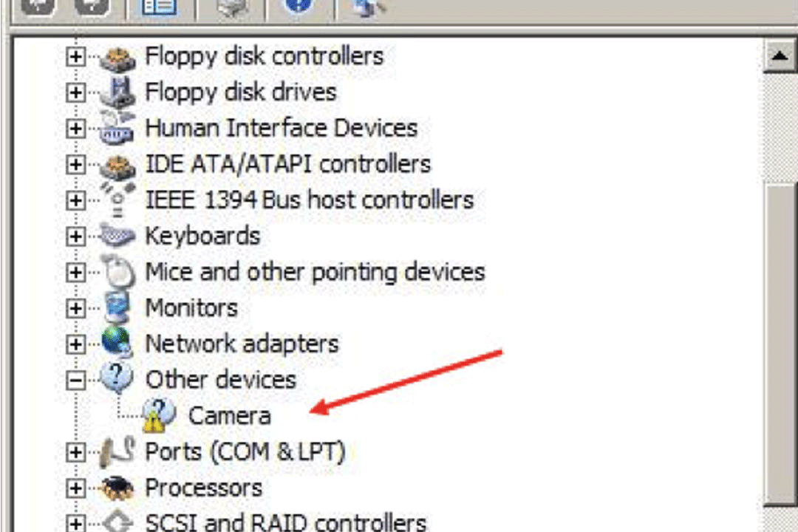Select the Other devices label
Screen dimensions: 798x532
[x=221, y=381]
